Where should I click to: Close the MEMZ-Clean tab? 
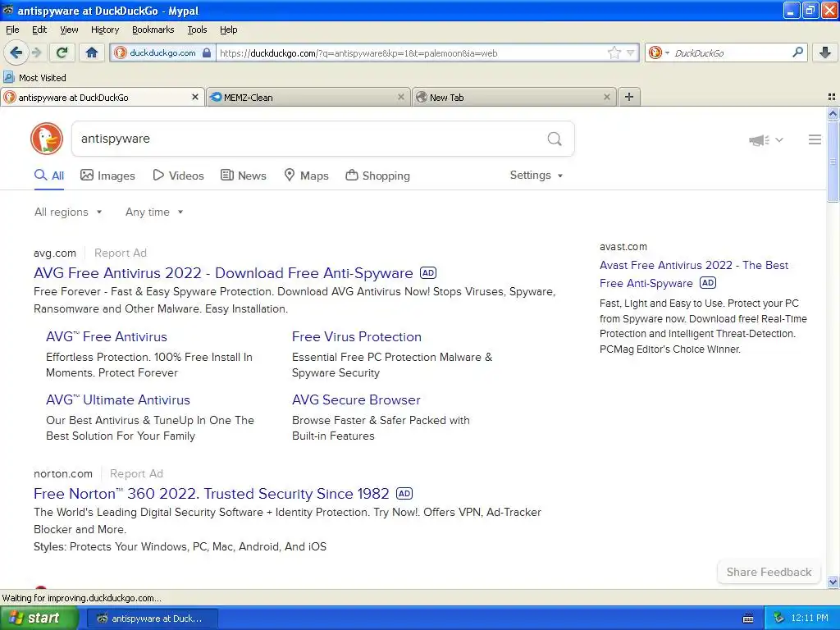click(x=400, y=97)
